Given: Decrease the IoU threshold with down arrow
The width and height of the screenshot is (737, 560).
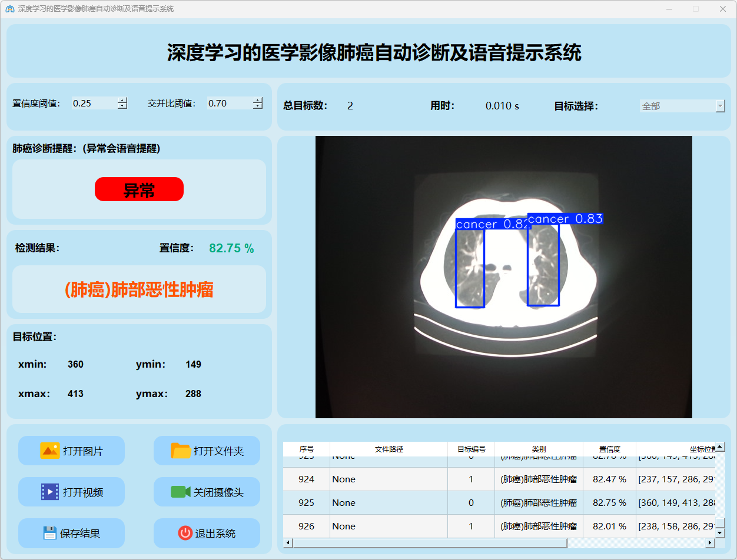Looking at the screenshot, I should (258, 106).
